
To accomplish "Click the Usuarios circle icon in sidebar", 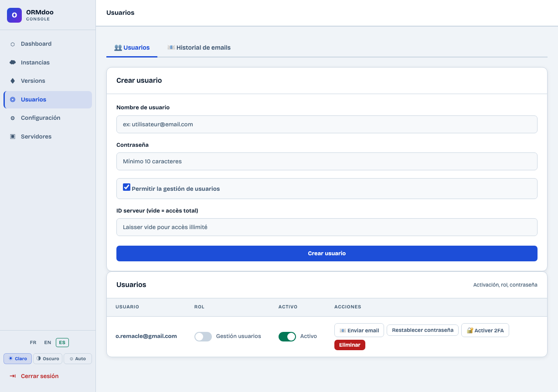I will click(13, 100).
